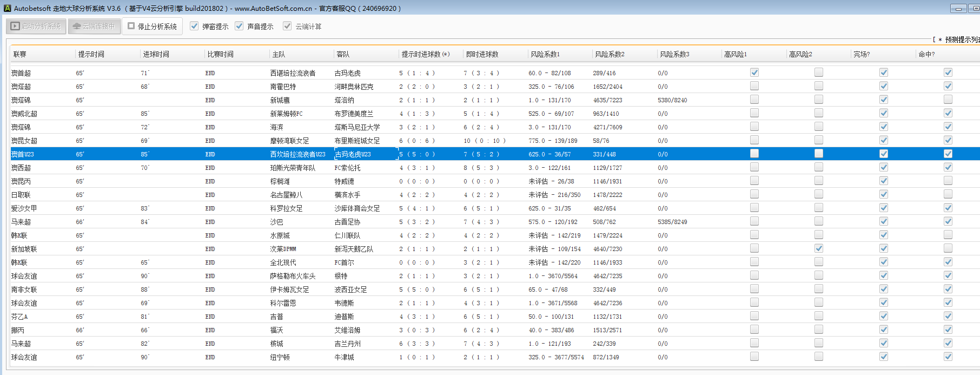
Task: Click the play icon on 启动分析系统
Action: [15, 26]
